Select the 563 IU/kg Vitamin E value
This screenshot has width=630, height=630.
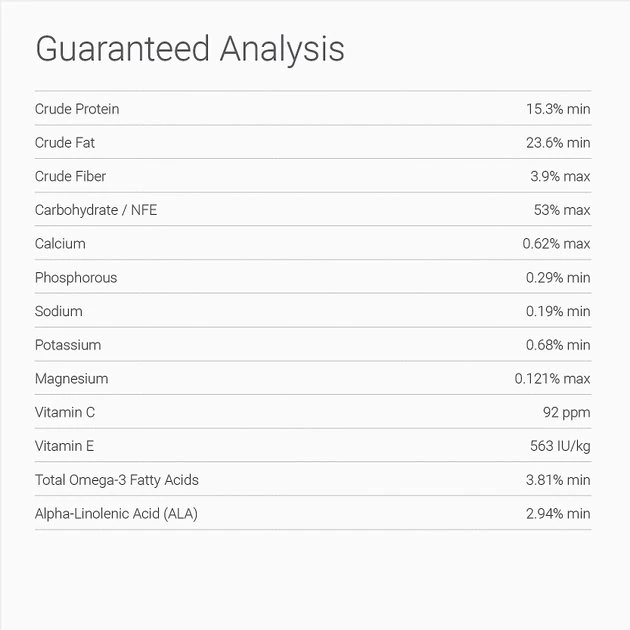click(x=560, y=446)
